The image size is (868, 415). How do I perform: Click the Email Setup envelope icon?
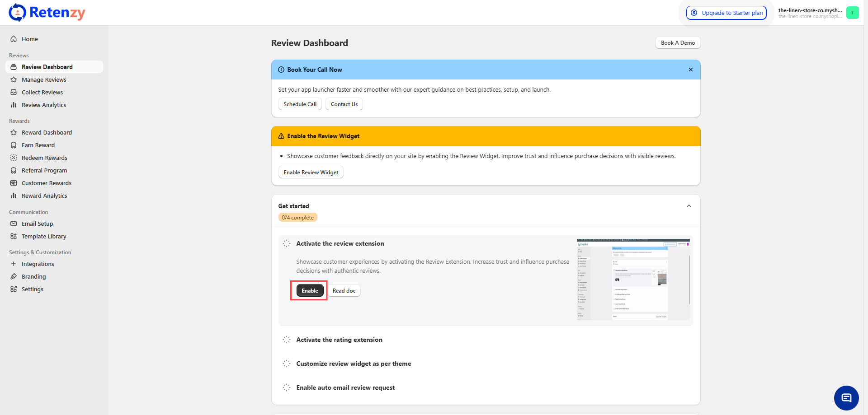coord(14,224)
